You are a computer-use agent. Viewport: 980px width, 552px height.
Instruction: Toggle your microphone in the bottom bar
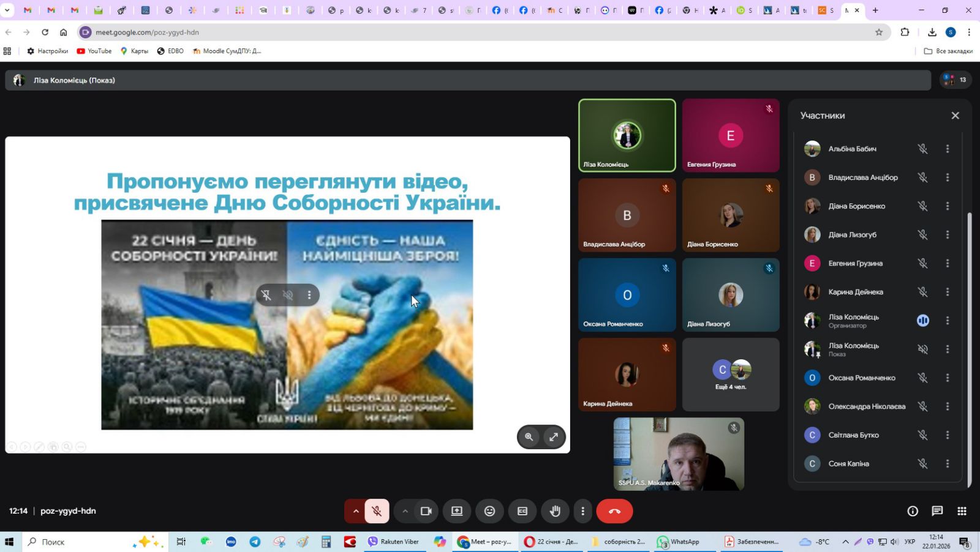pos(377,511)
